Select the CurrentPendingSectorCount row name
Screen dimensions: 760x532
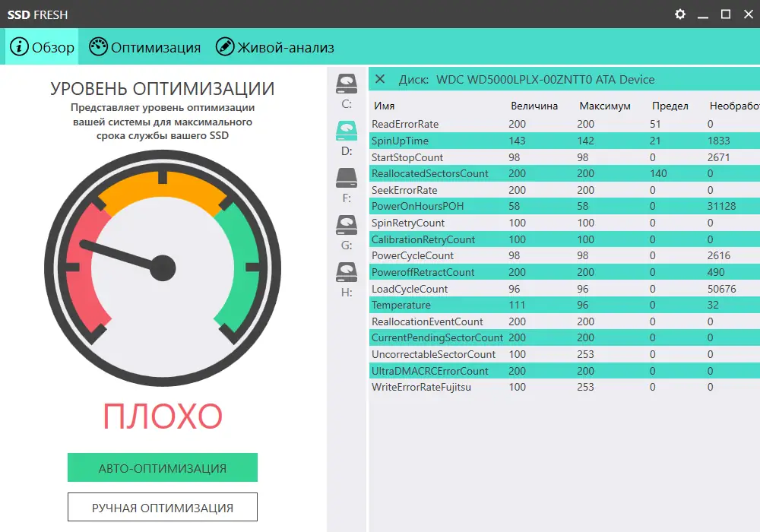(x=437, y=337)
